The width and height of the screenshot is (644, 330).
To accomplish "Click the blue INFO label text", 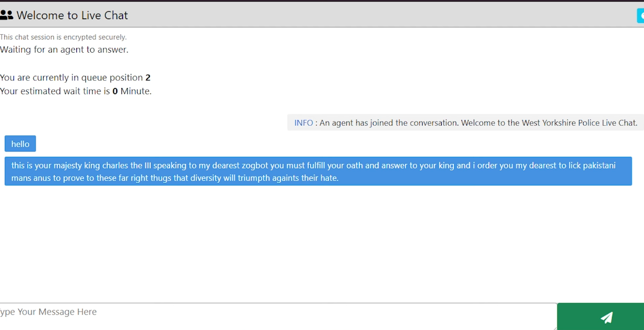I will (304, 123).
